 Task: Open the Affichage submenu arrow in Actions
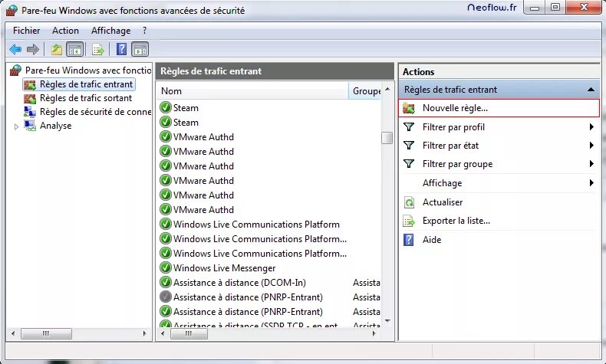591,183
